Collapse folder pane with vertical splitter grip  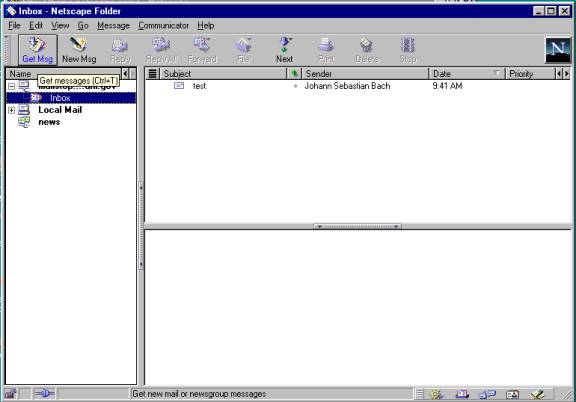141,226
